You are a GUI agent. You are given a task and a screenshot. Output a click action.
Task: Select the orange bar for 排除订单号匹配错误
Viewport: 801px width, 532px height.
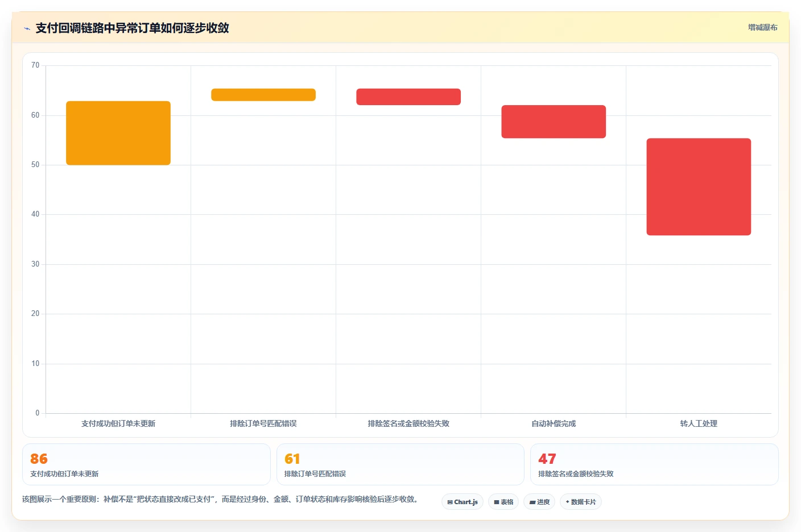click(263, 95)
